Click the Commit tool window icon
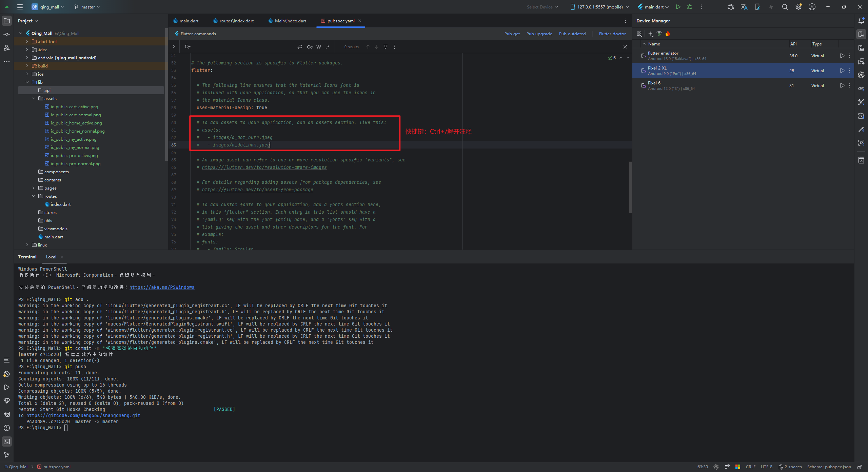868x472 pixels. [x=7, y=34]
